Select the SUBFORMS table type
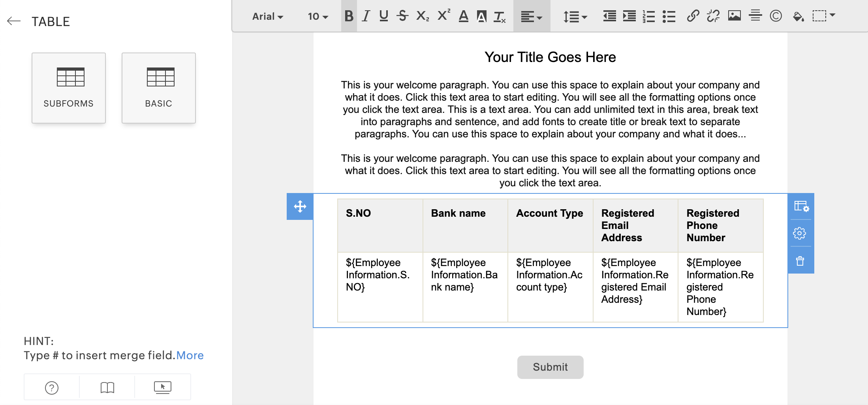Screen dimensions: 868x405 pyautogui.click(x=69, y=88)
